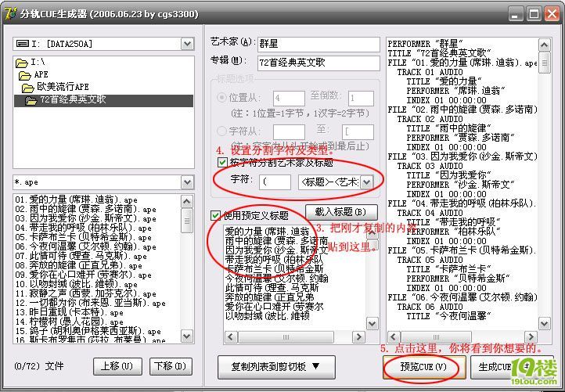The height and width of the screenshot is (392, 565).
Task: Click the 载入标题(B) button
Action: point(341,212)
